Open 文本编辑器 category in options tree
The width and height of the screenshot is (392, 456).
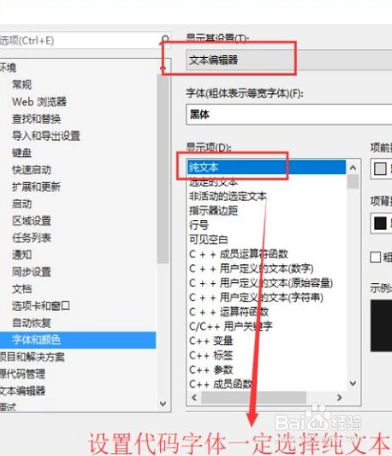pyautogui.click(x=22, y=391)
